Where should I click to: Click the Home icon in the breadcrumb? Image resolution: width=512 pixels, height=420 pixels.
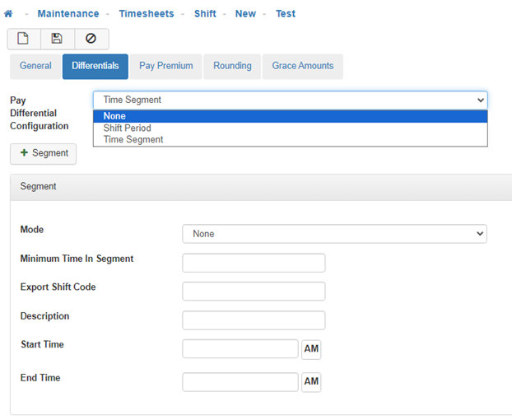coord(8,14)
